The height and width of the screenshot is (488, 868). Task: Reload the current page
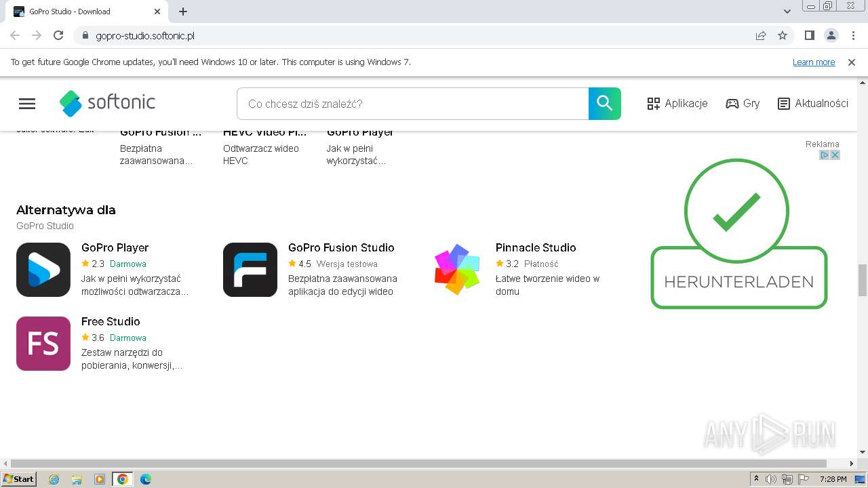tap(58, 36)
